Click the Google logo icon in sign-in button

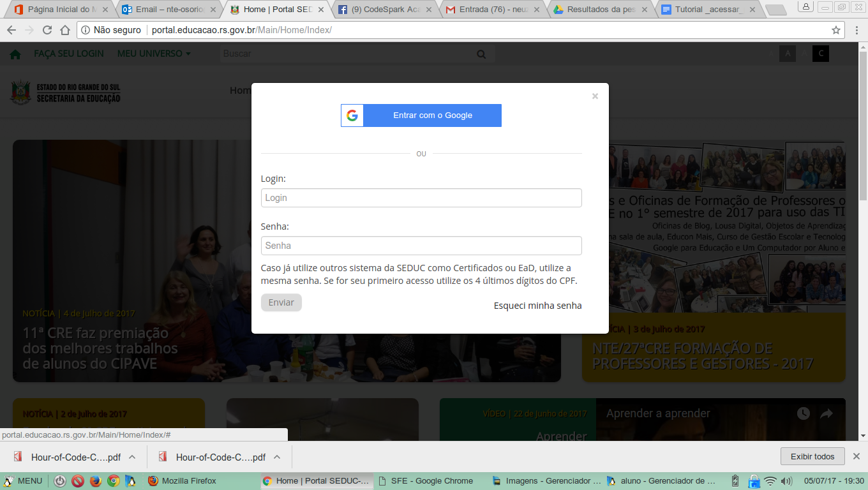[x=352, y=115]
